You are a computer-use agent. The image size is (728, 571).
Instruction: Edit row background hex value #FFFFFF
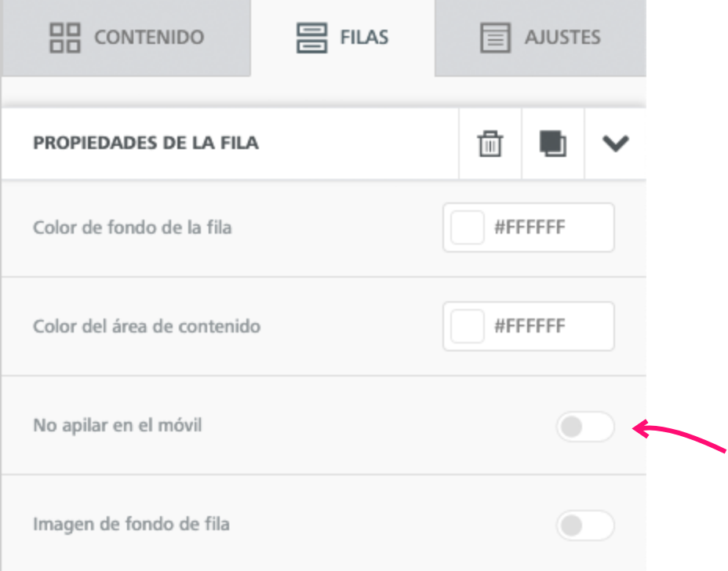pyautogui.click(x=530, y=227)
